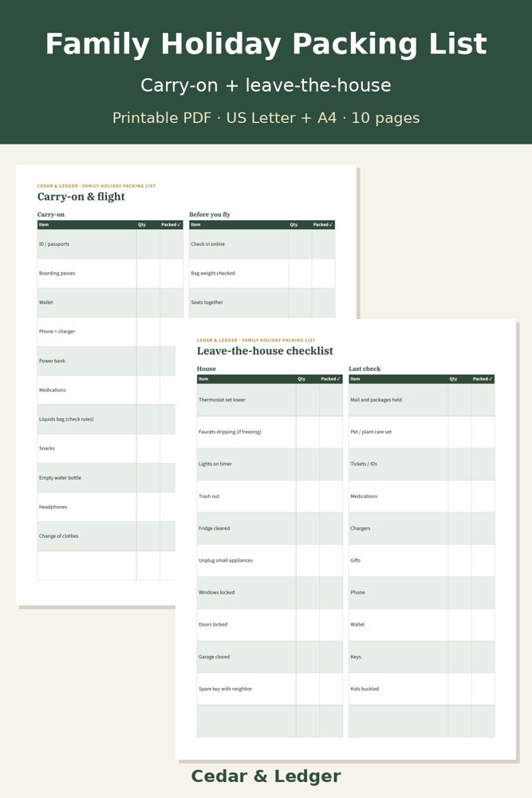Select the "Empty water bottle" item
Image resolution: width=532 pixels, height=798 pixels.
[60, 478]
